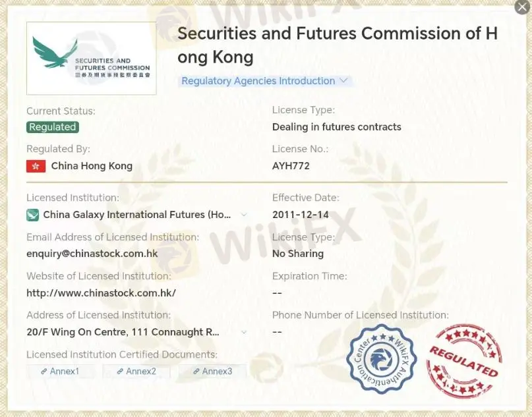The width and height of the screenshot is (532, 417).
Task: Click the link icon beside Annex2
Action: point(120,372)
